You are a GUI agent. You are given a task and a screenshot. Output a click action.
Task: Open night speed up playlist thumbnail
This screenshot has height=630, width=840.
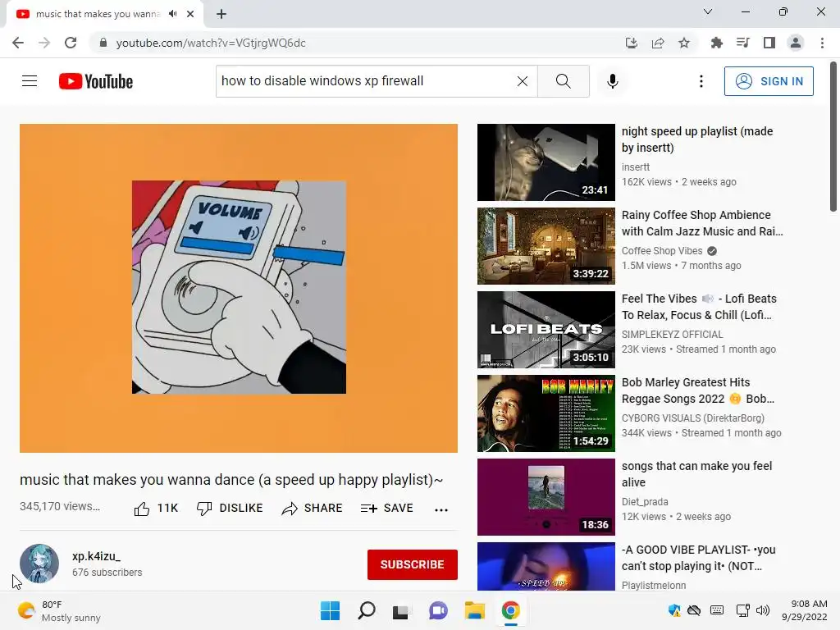[546, 162]
